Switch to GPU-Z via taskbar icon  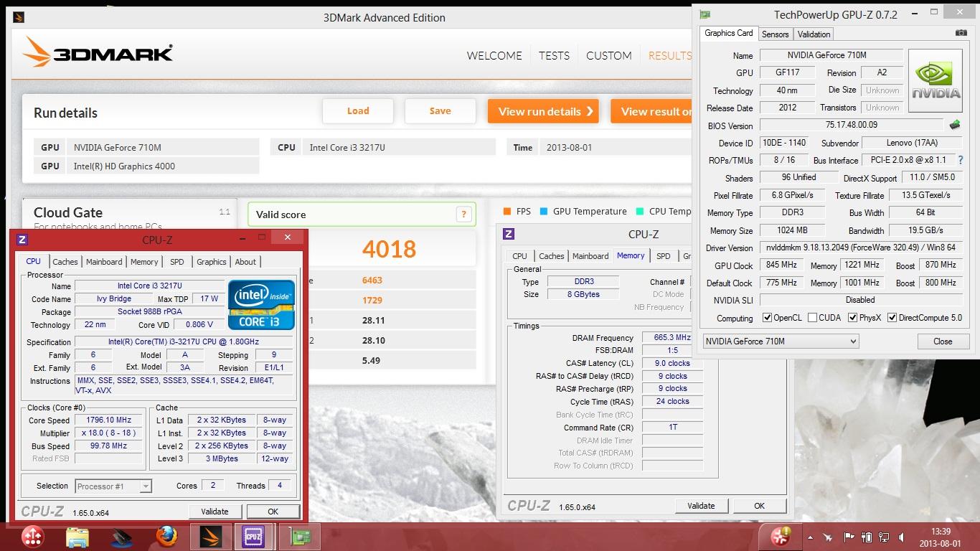(299, 537)
